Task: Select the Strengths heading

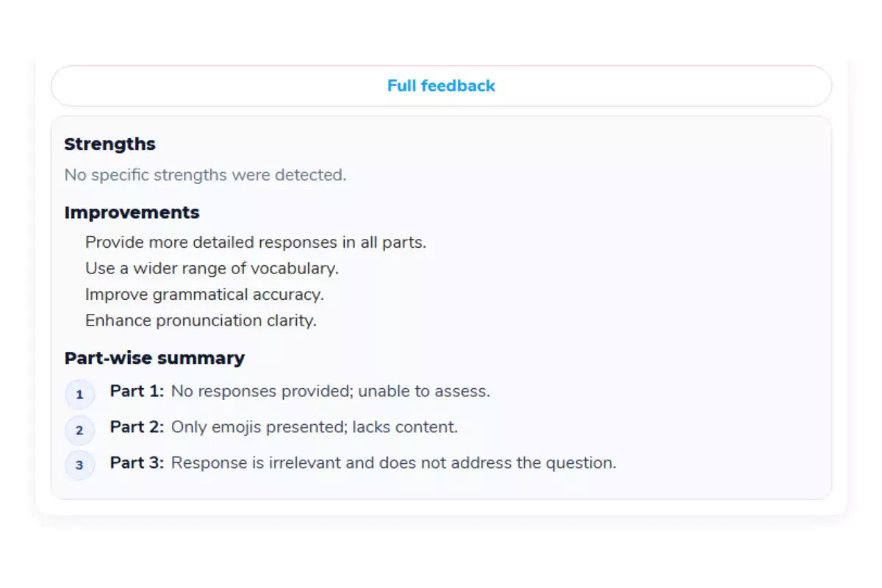Action: click(110, 144)
